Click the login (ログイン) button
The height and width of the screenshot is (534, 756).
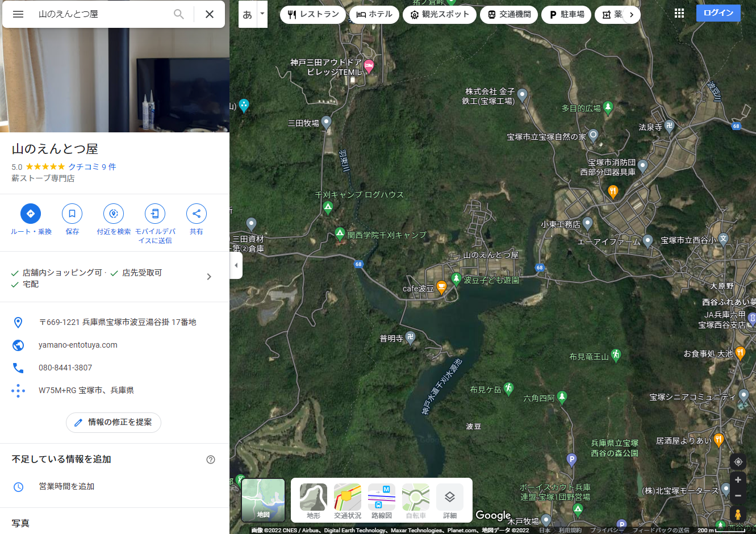718,13
